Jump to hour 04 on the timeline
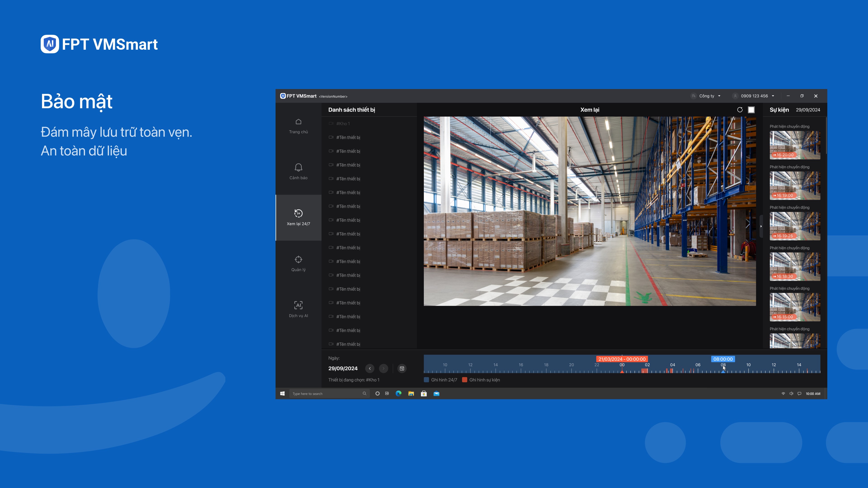Screen dimensions: 868x488 (672, 365)
